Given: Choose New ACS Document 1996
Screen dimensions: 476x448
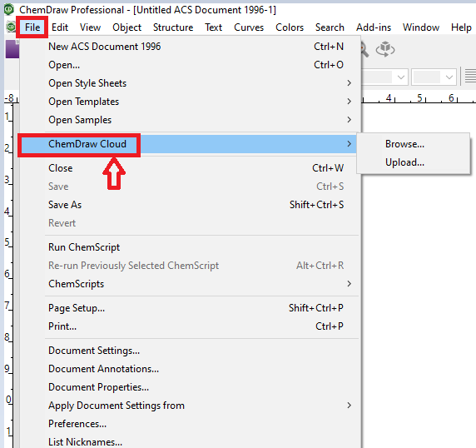Looking at the screenshot, I should click(x=191, y=47).
